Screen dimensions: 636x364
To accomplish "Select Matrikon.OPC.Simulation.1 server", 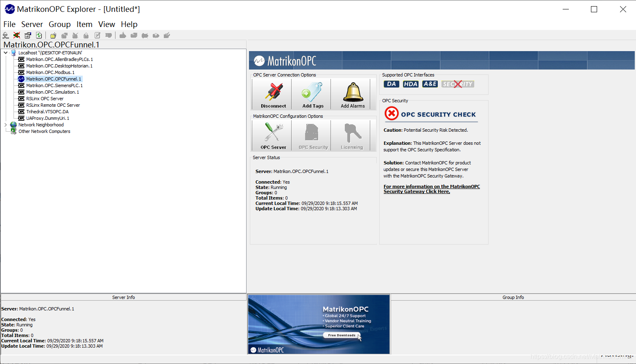I will tap(53, 92).
